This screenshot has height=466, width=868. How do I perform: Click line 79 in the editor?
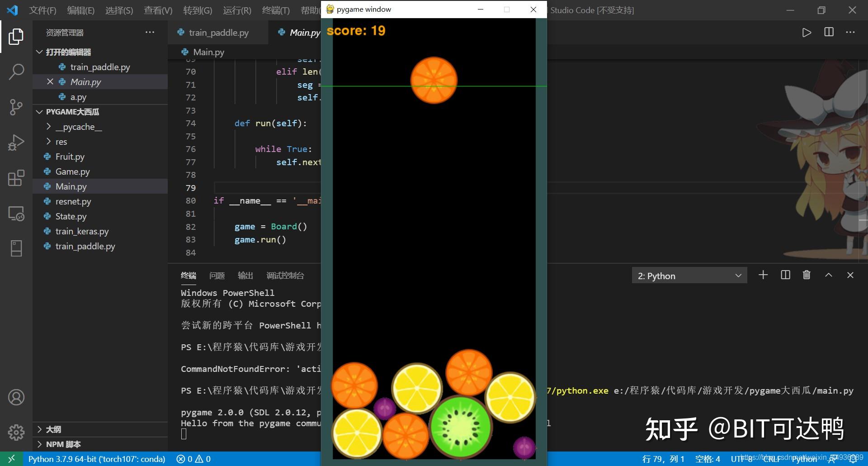pos(267,188)
